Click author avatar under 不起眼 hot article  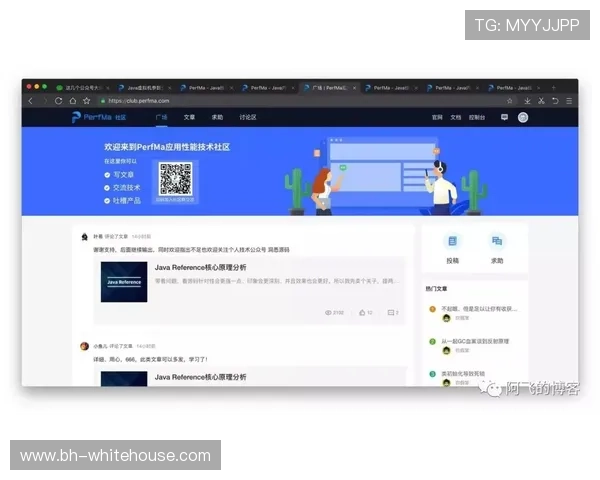coord(446,318)
